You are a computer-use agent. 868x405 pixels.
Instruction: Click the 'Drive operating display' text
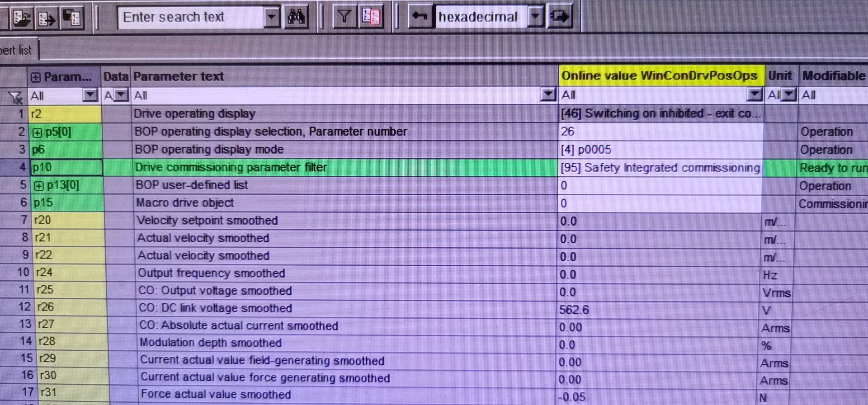(194, 113)
